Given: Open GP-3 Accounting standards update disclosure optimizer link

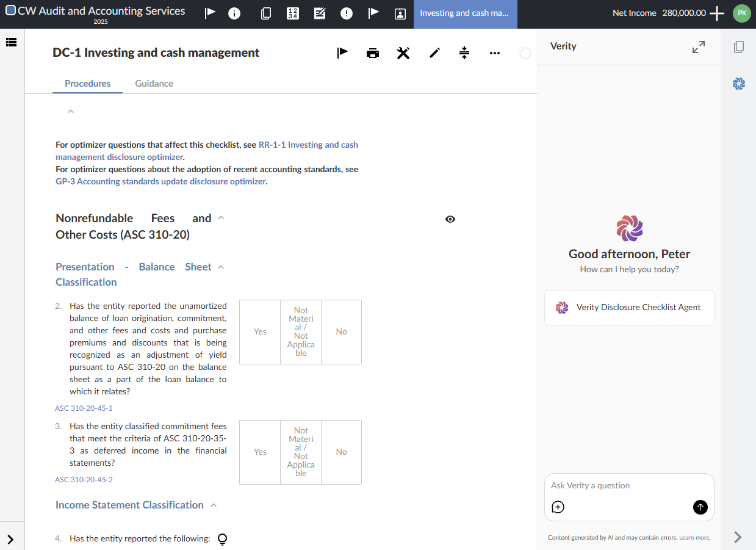Looking at the screenshot, I should pos(161,181).
